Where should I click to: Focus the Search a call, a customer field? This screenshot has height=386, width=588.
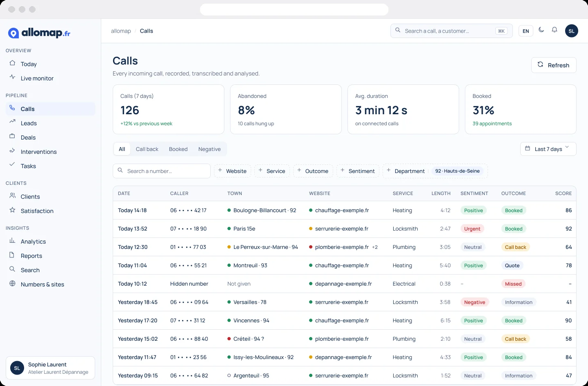pyautogui.click(x=451, y=31)
